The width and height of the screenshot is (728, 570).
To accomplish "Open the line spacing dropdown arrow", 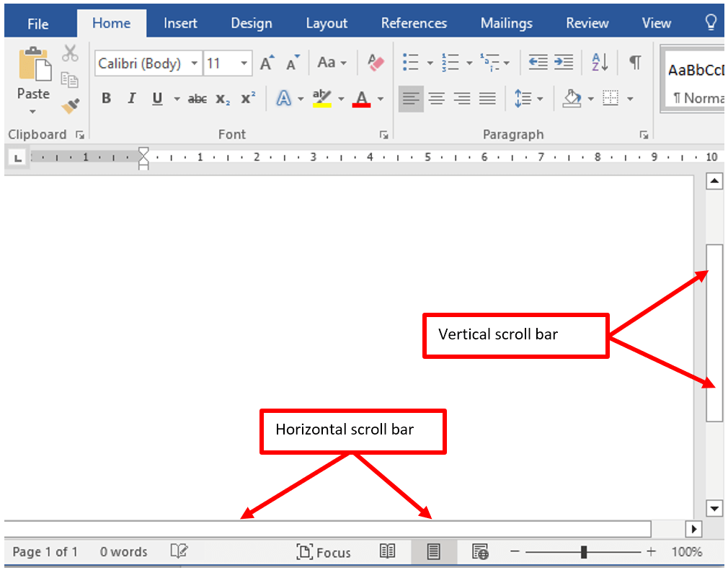I will point(539,99).
